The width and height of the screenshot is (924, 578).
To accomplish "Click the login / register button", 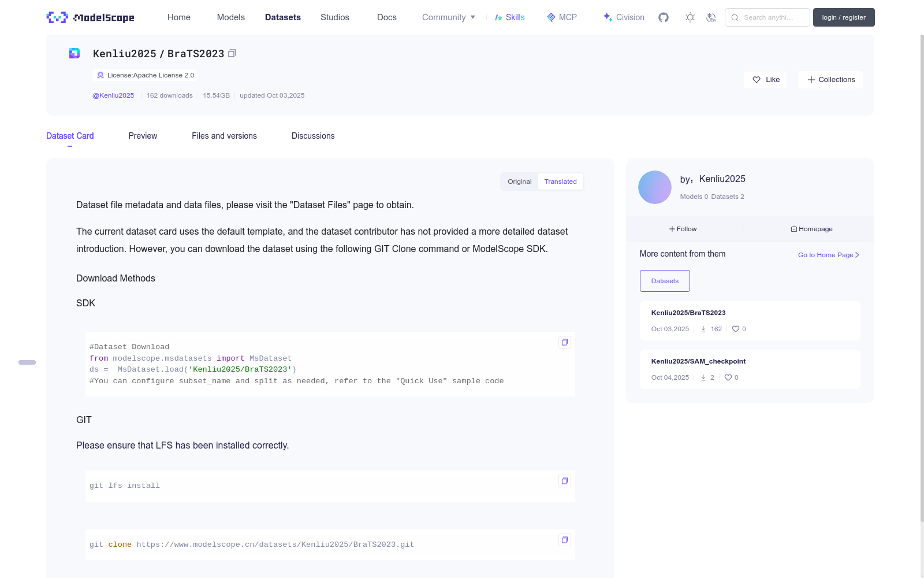I will (x=844, y=17).
